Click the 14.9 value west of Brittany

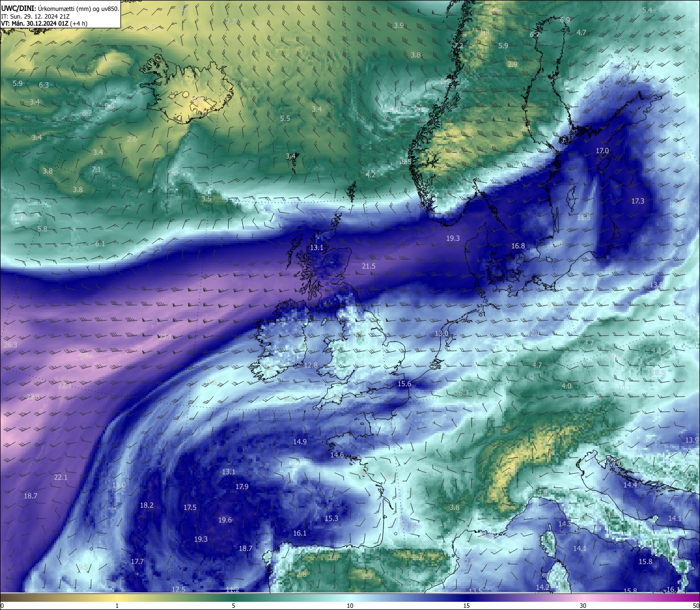coord(300,442)
